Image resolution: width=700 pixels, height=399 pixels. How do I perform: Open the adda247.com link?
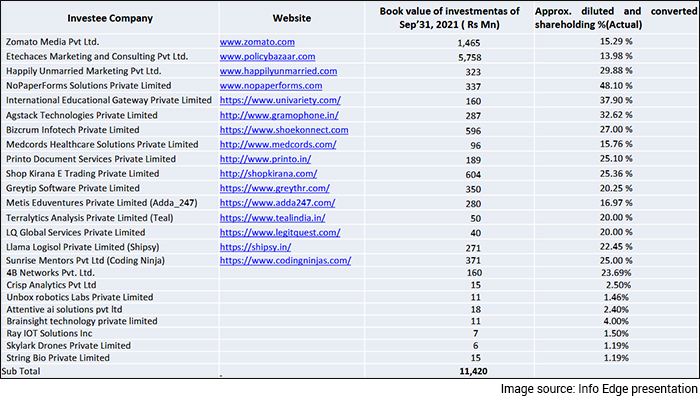[x=277, y=203]
